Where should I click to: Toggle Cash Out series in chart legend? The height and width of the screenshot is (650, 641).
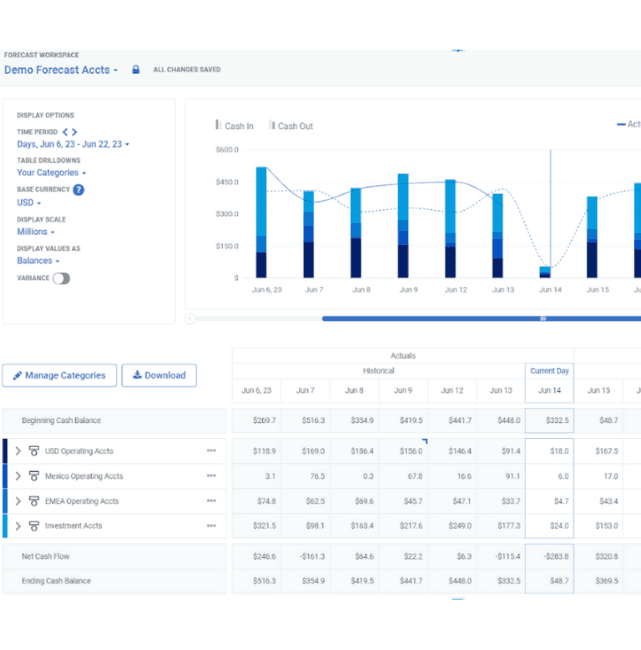click(290, 126)
